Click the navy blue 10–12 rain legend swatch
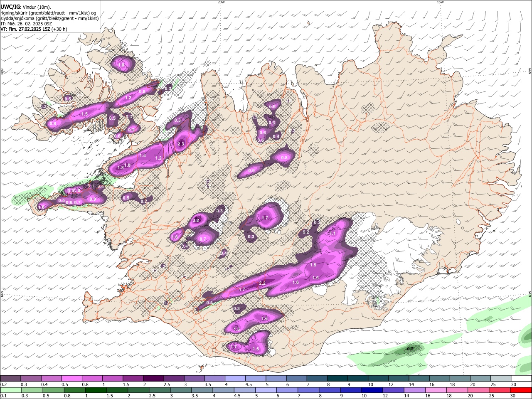Viewport: 532px width, 399px height. [372, 390]
